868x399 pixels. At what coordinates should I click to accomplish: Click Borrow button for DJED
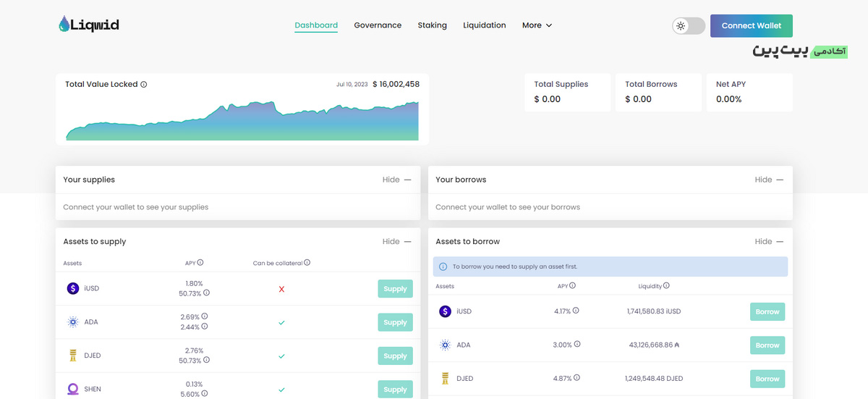[767, 379]
